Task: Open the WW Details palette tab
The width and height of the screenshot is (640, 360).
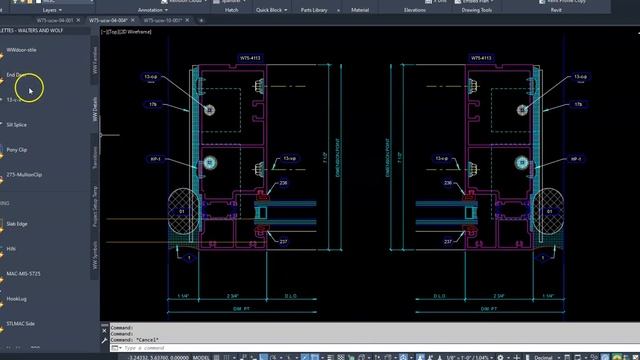Action: 95,109
